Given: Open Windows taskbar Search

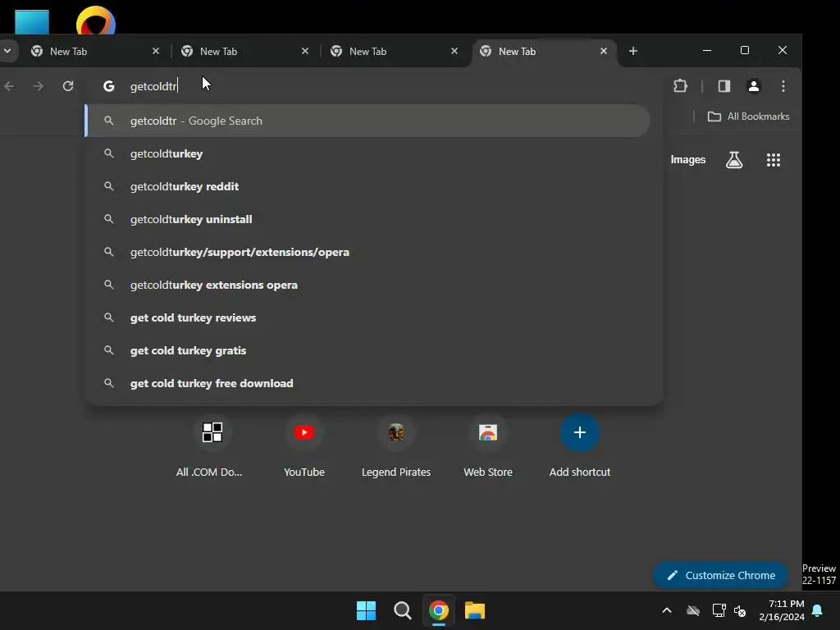Looking at the screenshot, I should click(402, 610).
